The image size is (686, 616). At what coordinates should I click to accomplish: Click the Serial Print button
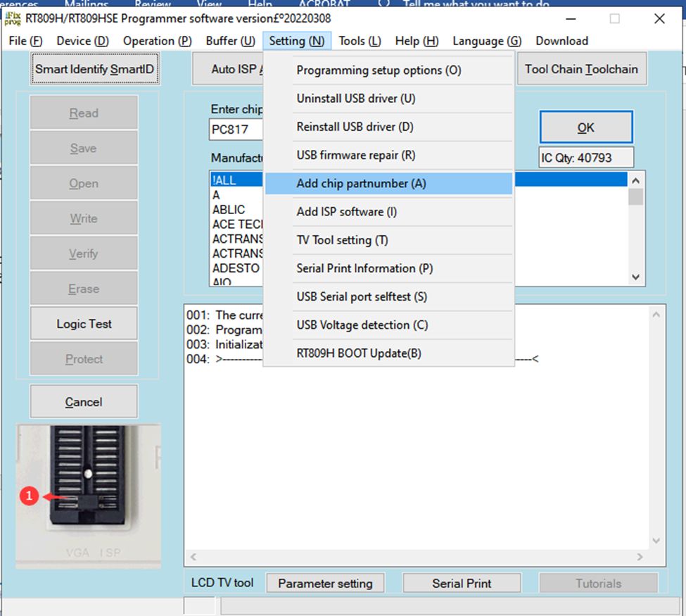(x=462, y=584)
